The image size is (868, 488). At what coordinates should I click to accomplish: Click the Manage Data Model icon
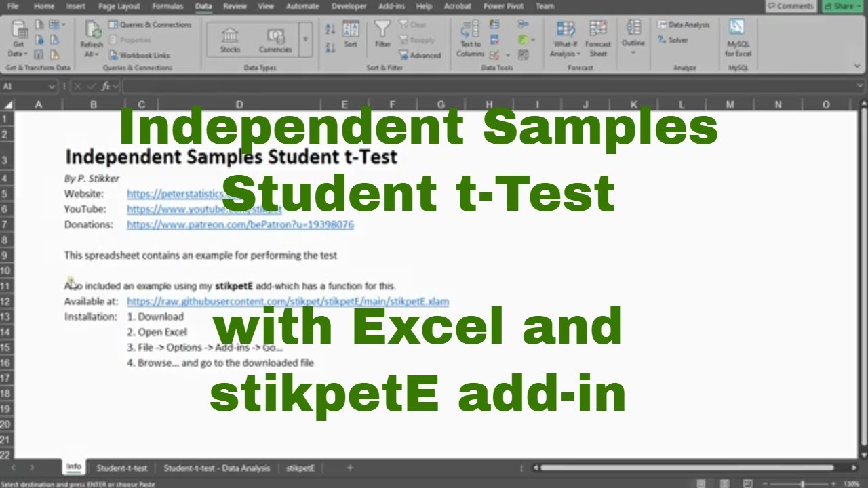[x=523, y=55]
